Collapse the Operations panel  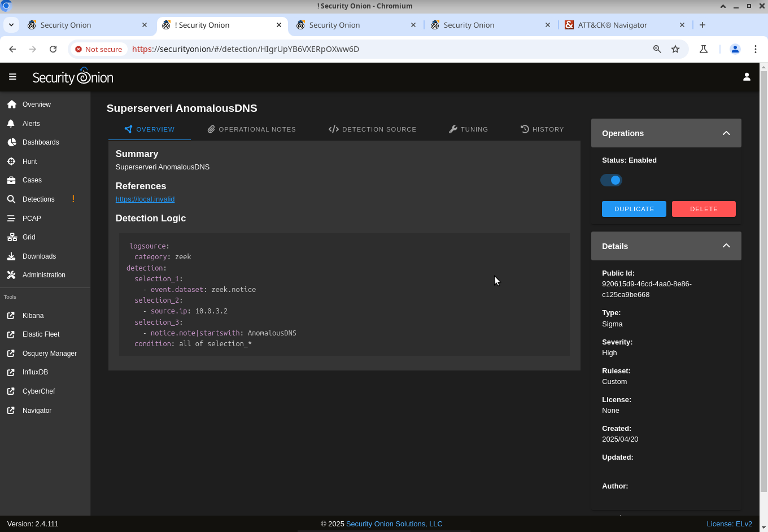[x=726, y=133]
